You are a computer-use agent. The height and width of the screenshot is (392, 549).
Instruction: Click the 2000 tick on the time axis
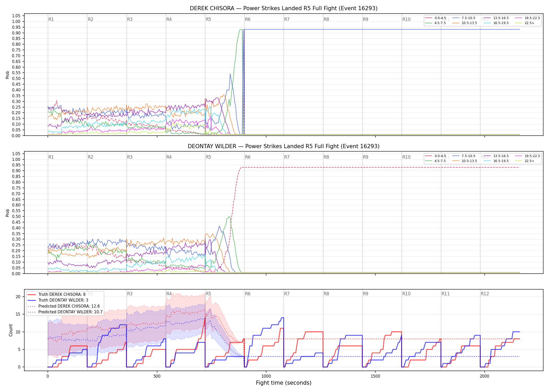click(x=484, y=376)
